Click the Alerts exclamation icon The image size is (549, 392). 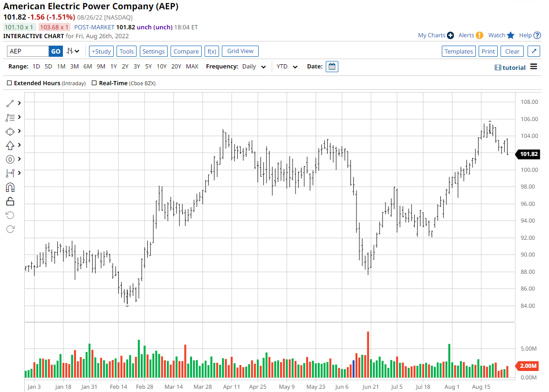click(479, 35)
